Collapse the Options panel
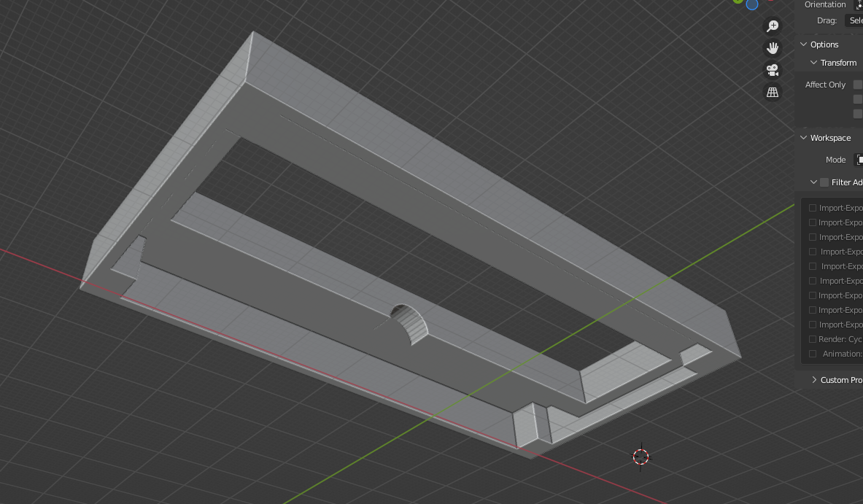This screenshot has height=504, width=863. 804,44
